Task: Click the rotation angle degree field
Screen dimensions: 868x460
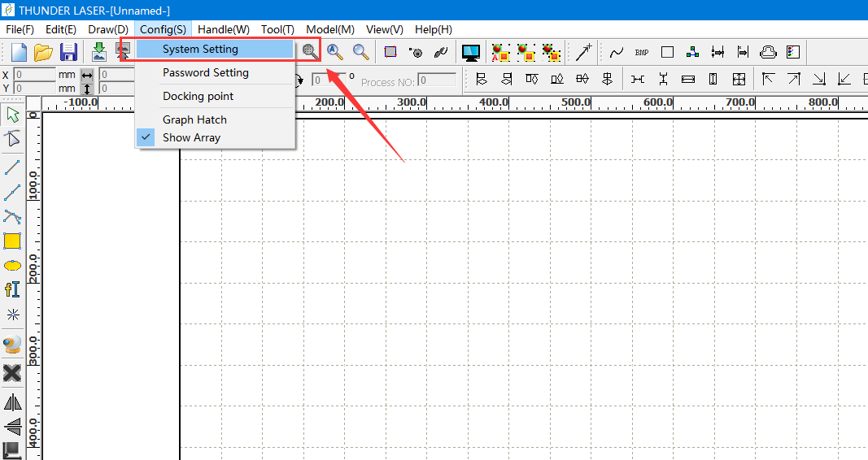Action: coord(329,80)
